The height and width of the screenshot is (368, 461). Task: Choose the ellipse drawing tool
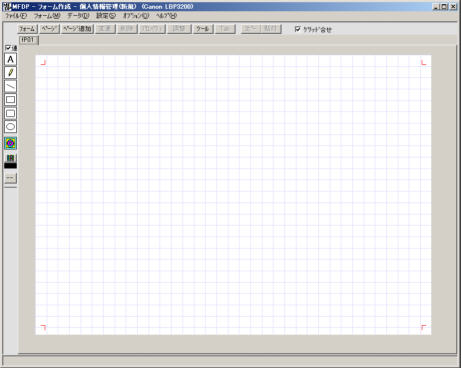pyautogui.click(x=10, y=127)
